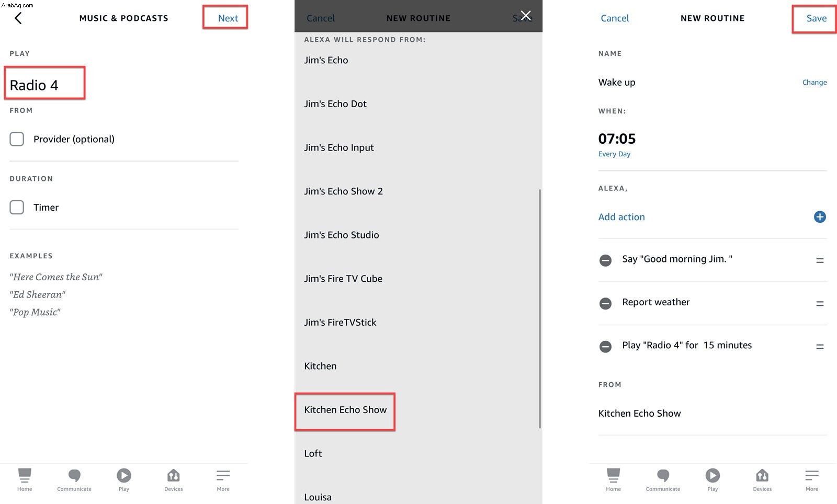Choose Jim's Echo device
837x504 pixels.
tap(326, 60)
